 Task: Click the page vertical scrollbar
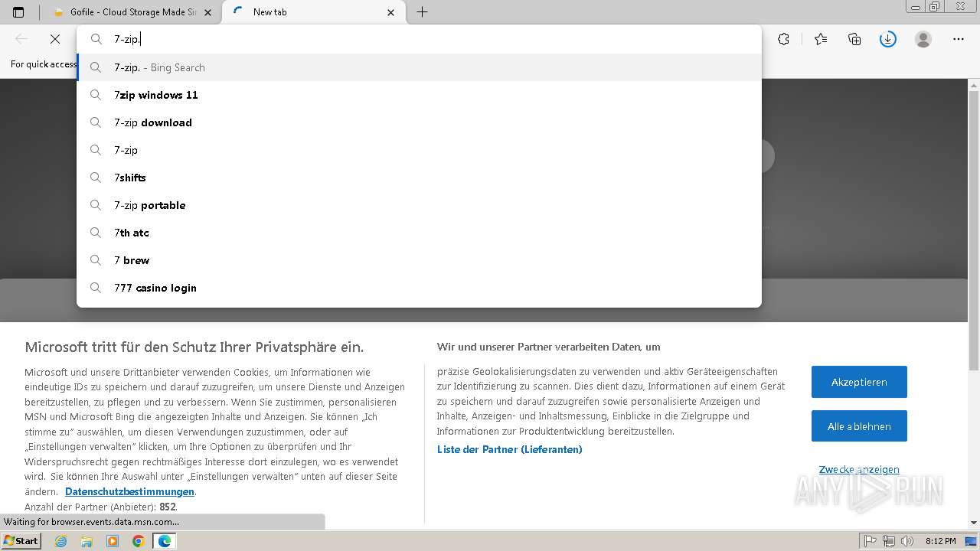pos(974,230)
